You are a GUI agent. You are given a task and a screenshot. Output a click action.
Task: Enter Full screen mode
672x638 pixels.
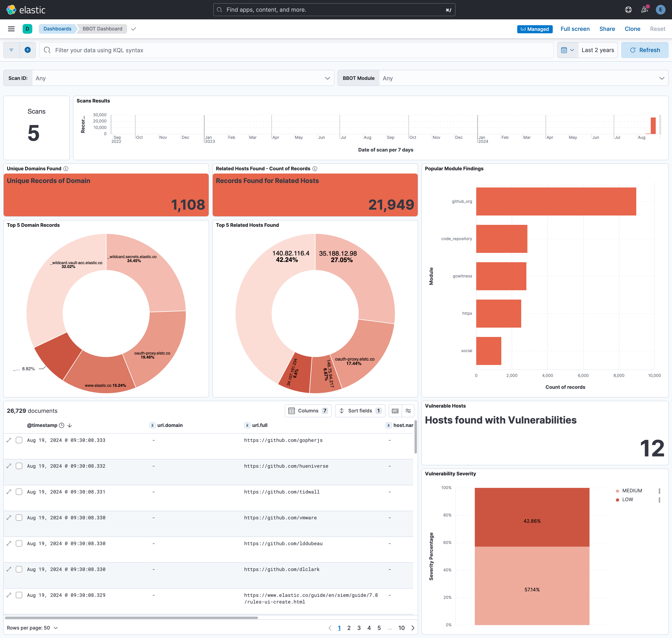pyautogui.click(x=575, y=29)
